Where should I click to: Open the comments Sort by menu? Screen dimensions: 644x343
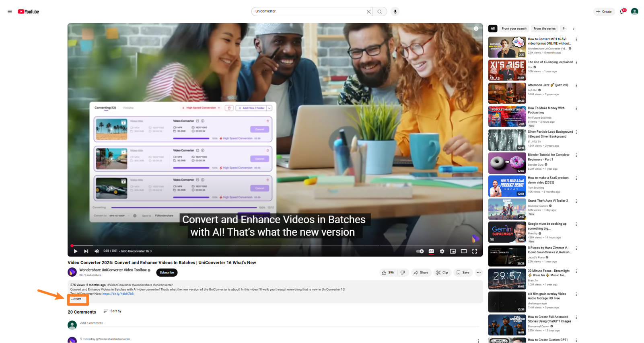[x=112, y=311]
